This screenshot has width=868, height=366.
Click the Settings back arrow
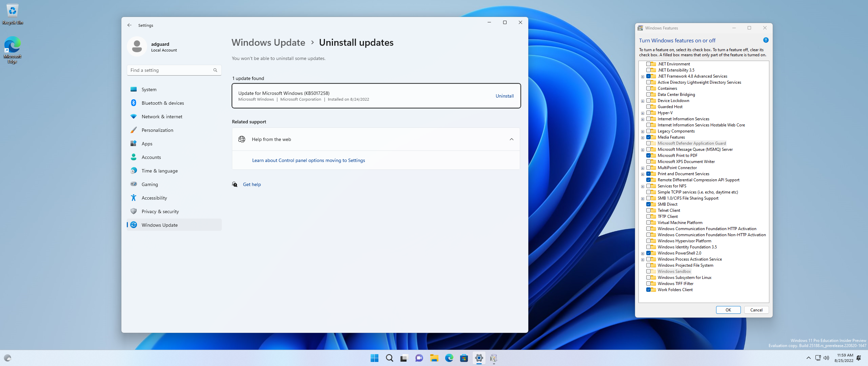[130, 25]
